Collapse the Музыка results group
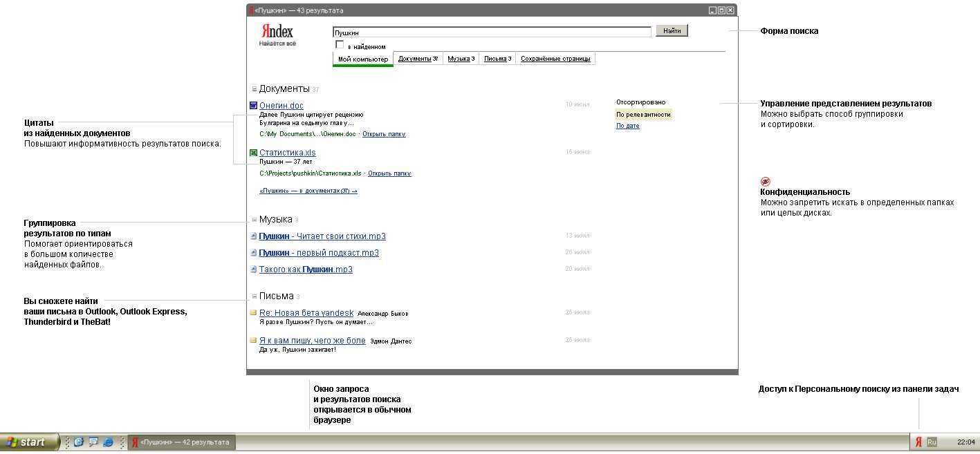This screenshot has height=454, width=980. (254, 220)
